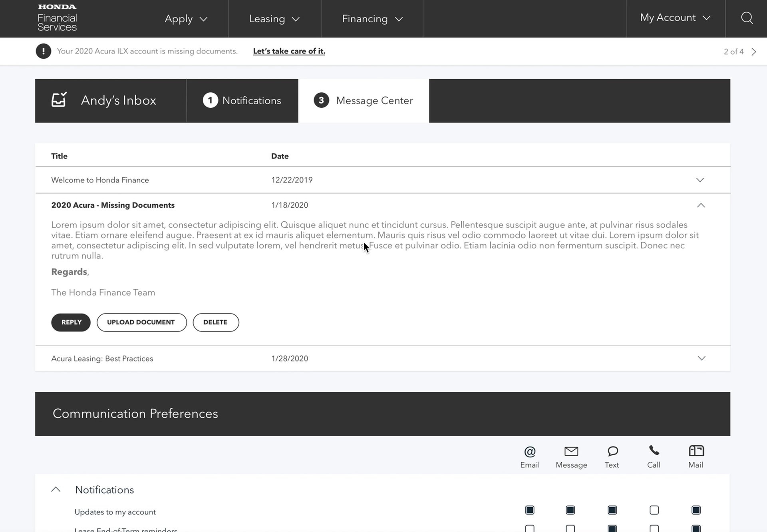Click the "Welcome to Honda Finance" title
Screen dimensions: 767x532
pos(100,180)
